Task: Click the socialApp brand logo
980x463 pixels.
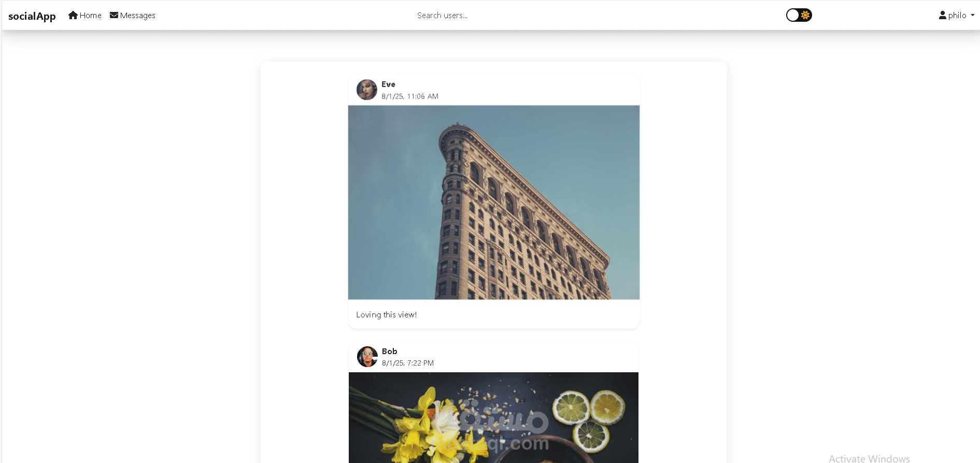Action: tap(32, 16)
